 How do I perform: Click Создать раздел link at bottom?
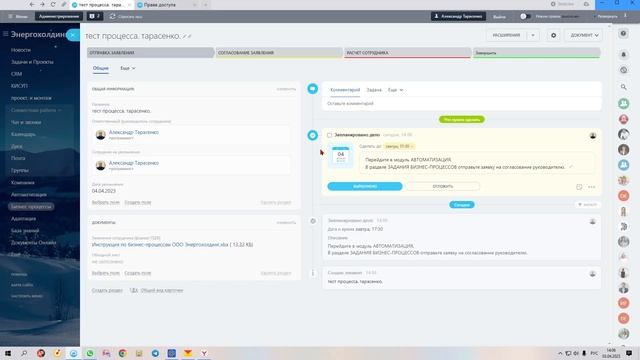pos(107,290)
